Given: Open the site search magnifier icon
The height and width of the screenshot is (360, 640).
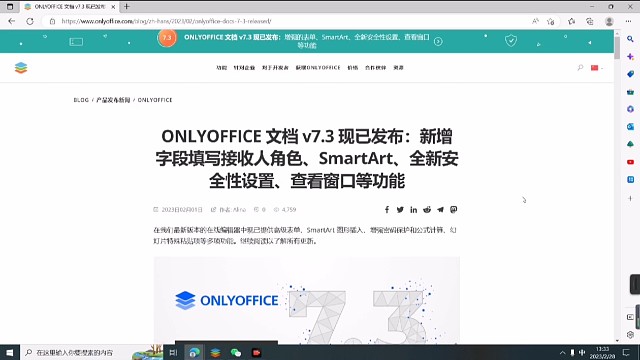Looking at the screenshot, I should (x=580, y=68).
